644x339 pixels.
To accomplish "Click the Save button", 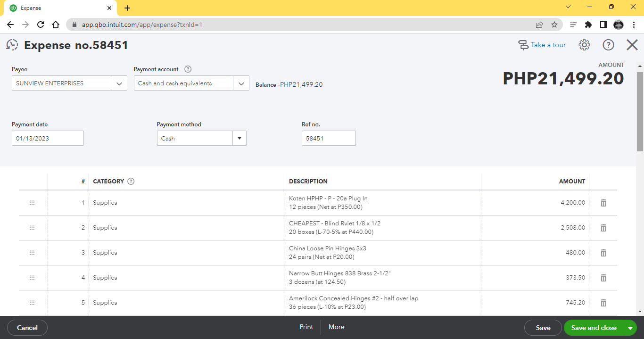I will [543, 328].
